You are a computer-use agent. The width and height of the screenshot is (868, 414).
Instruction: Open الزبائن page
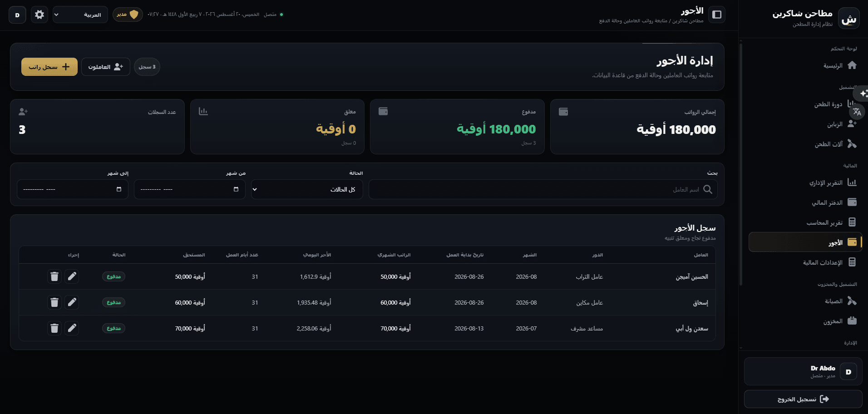805,124
